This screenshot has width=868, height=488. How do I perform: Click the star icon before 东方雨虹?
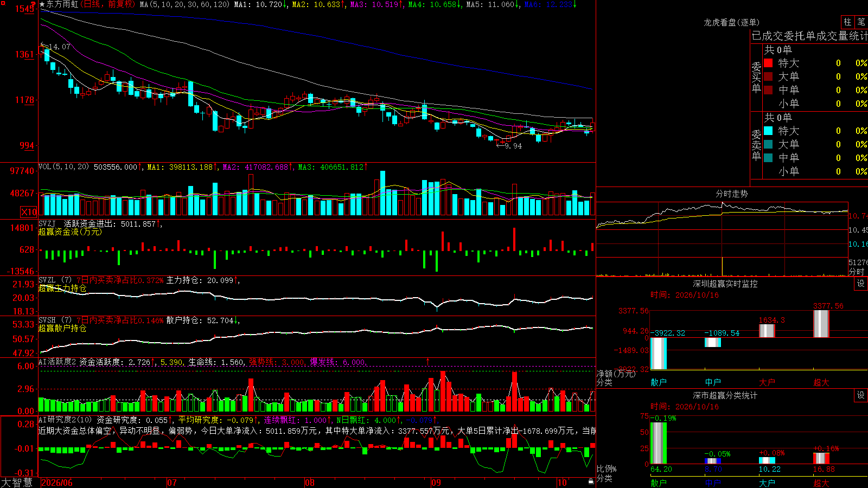[x=42, y=4]
